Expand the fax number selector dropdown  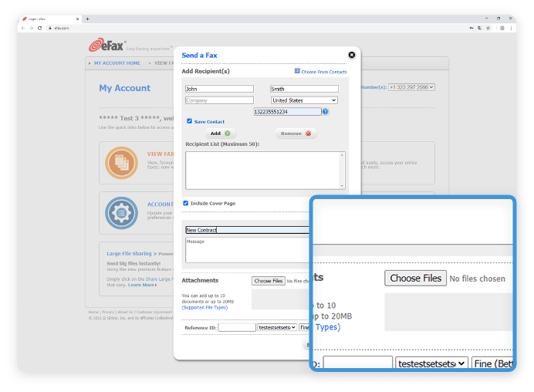point(412,87)
